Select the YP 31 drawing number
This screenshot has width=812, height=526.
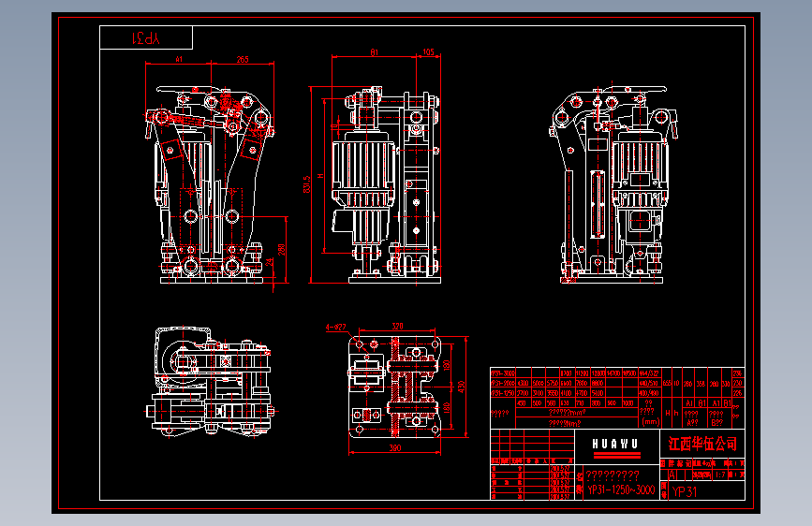[685, 491]
